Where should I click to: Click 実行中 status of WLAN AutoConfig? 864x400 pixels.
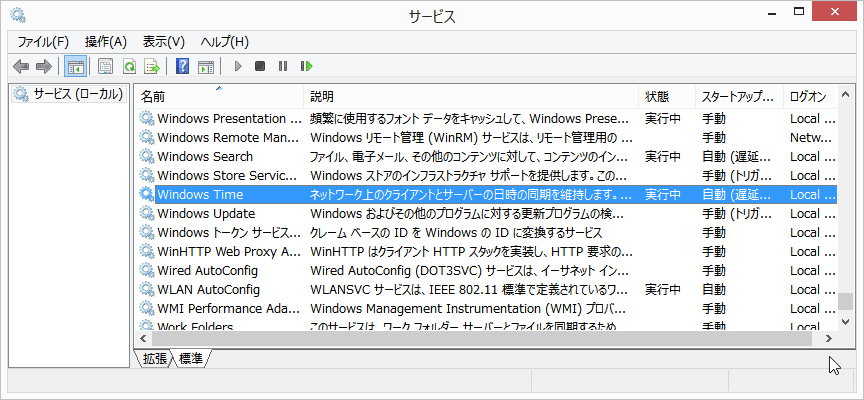pos(663,289)
